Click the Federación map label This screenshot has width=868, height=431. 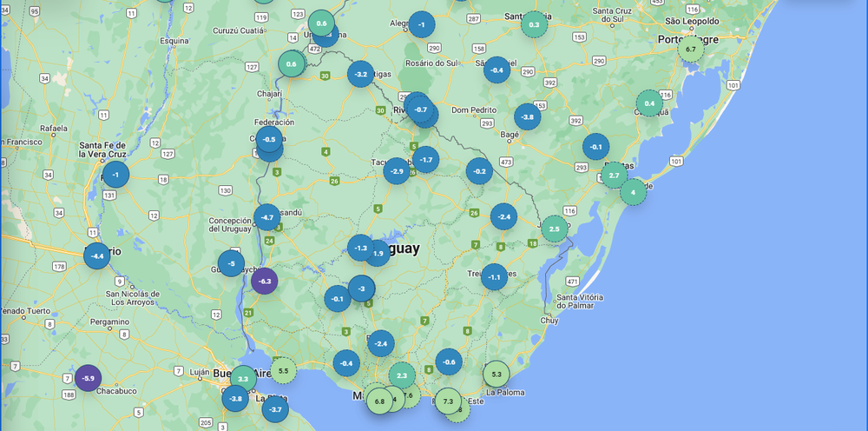[274, 122]
